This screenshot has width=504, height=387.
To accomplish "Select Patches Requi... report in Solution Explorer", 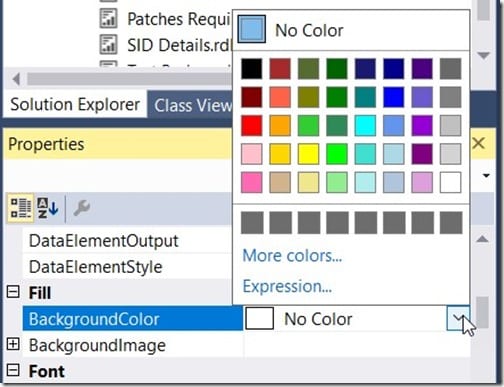I will tap(178, 19).
